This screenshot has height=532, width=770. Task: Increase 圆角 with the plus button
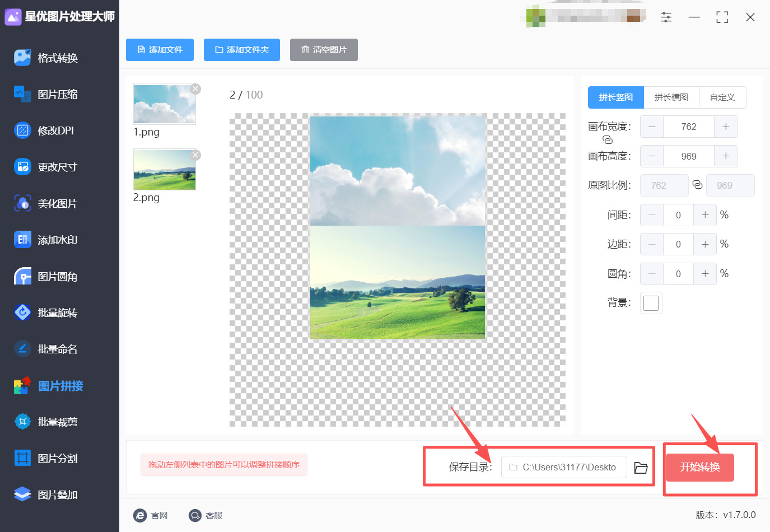pyautogui.click(x=705, y=274)
